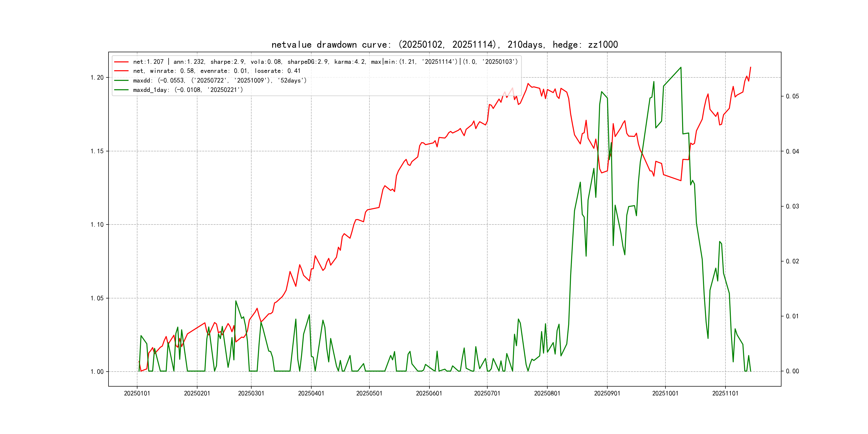Click the green maxdd_1day legend swatch

121,90
